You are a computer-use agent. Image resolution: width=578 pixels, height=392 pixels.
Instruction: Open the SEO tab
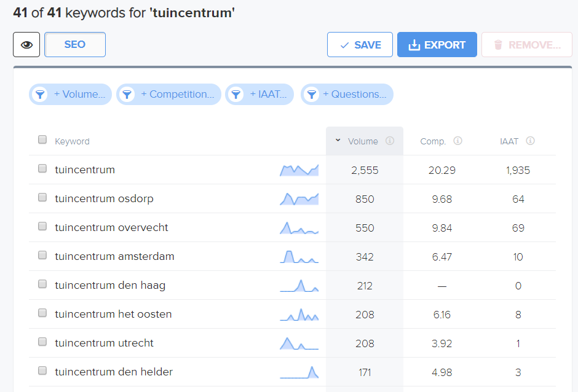point(75,45)
